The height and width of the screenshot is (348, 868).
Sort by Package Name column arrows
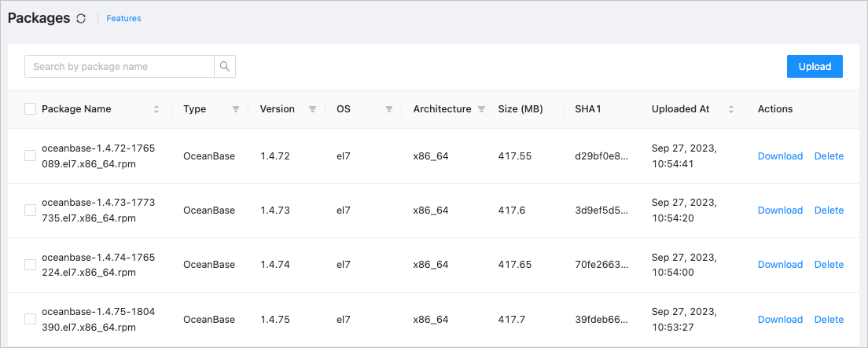click(156, 109)
